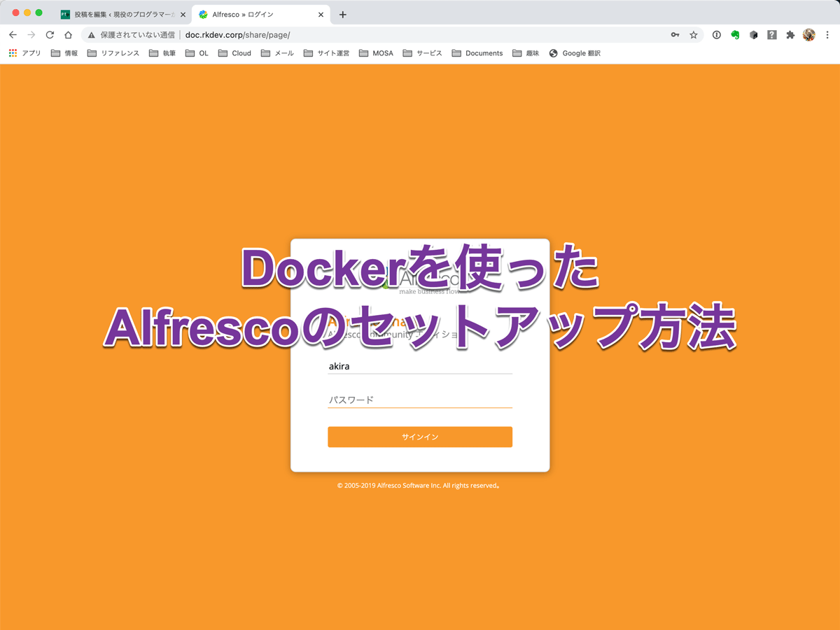The width and height of the screenshot is (840, 630).
Task: Open the question mark extension icon
Action: point(772,35)
